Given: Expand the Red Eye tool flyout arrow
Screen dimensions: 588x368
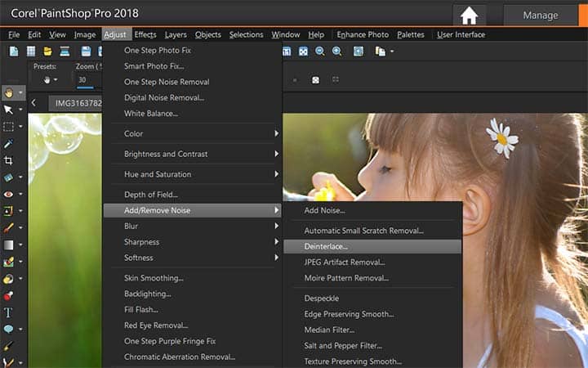Looking at the screenshot, I should point(20,194).
